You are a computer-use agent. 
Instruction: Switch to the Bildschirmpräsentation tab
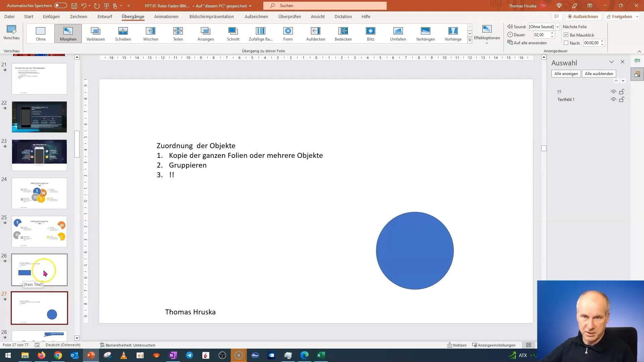(212, 16)
